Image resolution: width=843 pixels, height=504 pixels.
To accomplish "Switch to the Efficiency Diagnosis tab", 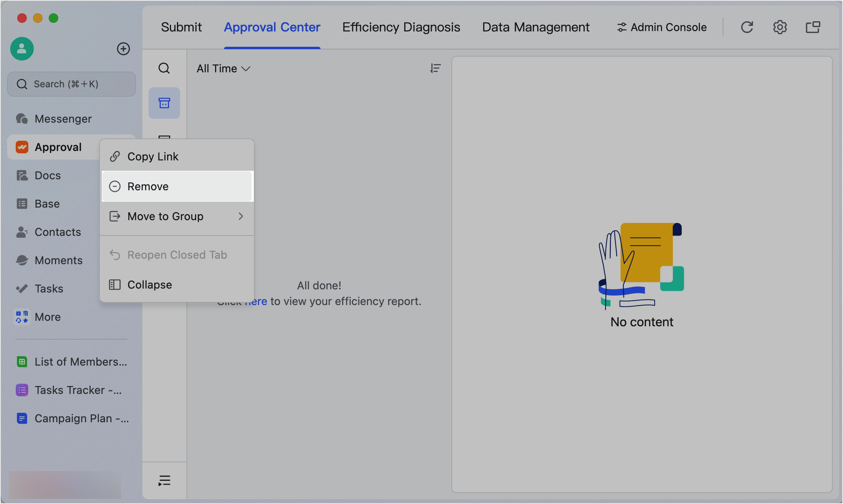I will click(401, 27).
